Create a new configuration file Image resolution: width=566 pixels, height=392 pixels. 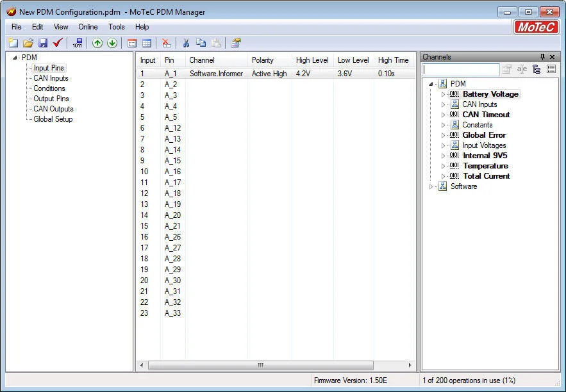tap(13, 44)
